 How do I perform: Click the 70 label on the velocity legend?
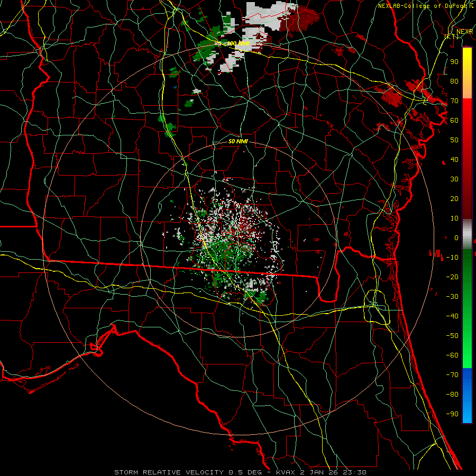454,101
